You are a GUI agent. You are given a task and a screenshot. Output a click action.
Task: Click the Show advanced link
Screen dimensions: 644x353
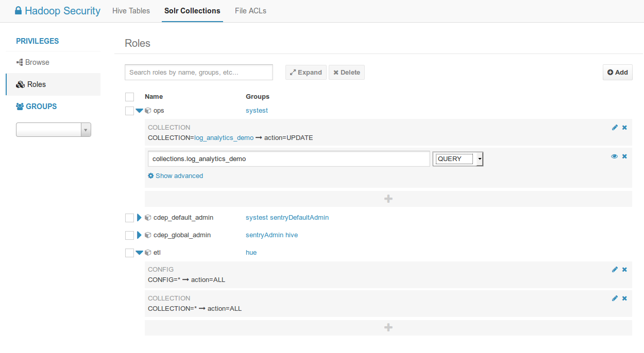(176, 176)
